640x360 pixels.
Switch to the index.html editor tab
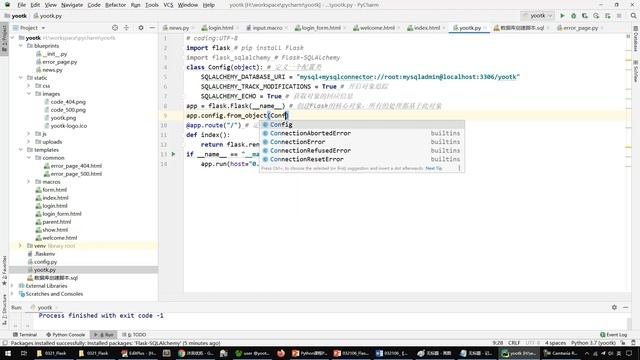coord(427,28)
